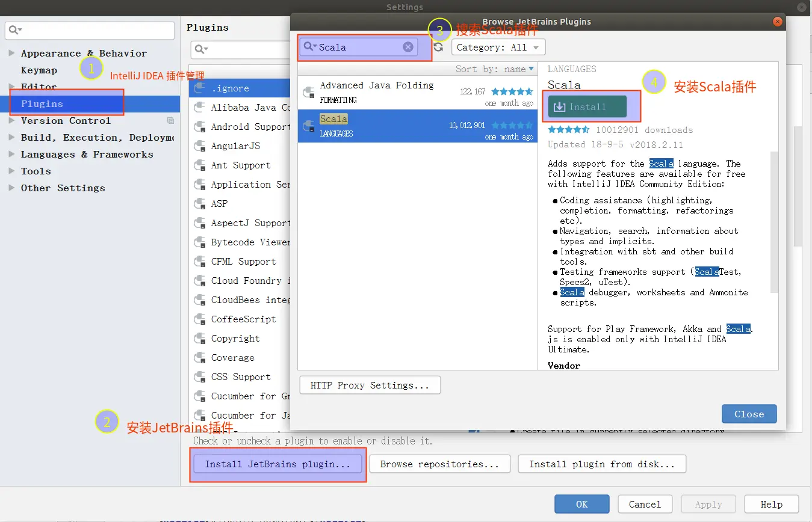Click the plugin description scrollbar
The image size is (812, 522).
[774, 223]
